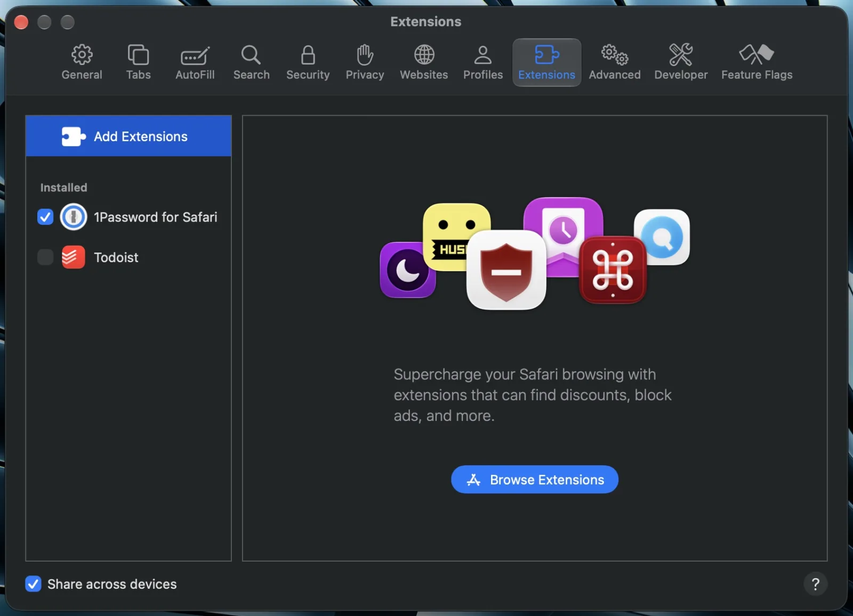Open help with the question mark button

[815, 584]
